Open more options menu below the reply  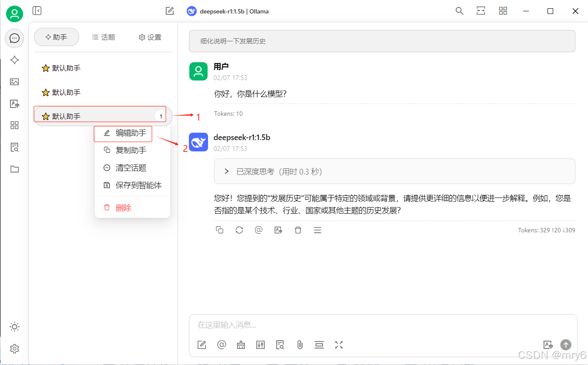pos(317,230)
